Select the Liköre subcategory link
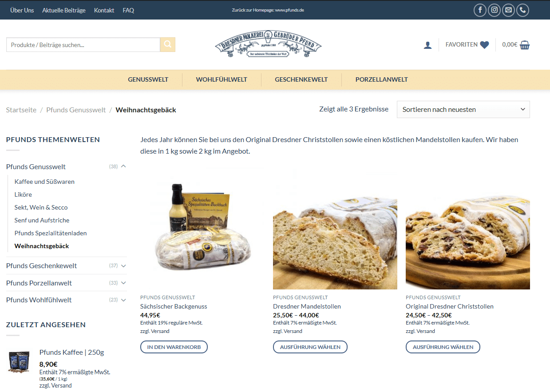550x392 pixels. (23, 194)
